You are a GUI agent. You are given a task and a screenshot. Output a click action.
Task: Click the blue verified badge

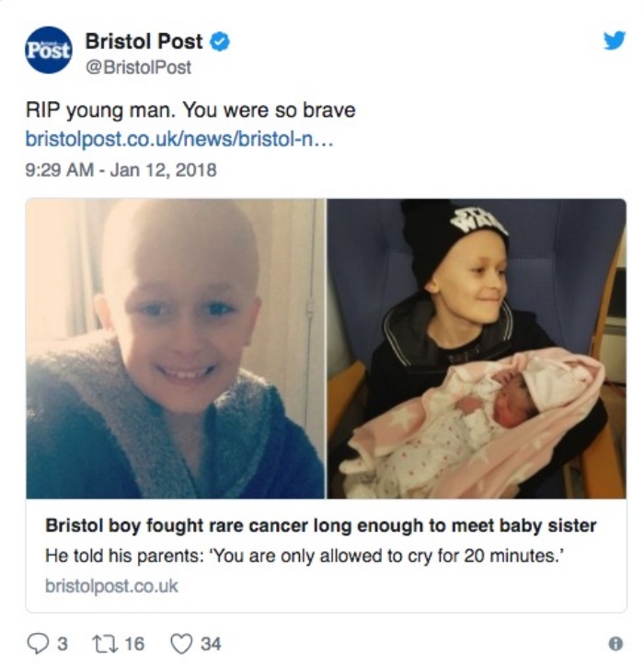coord(220,41)
